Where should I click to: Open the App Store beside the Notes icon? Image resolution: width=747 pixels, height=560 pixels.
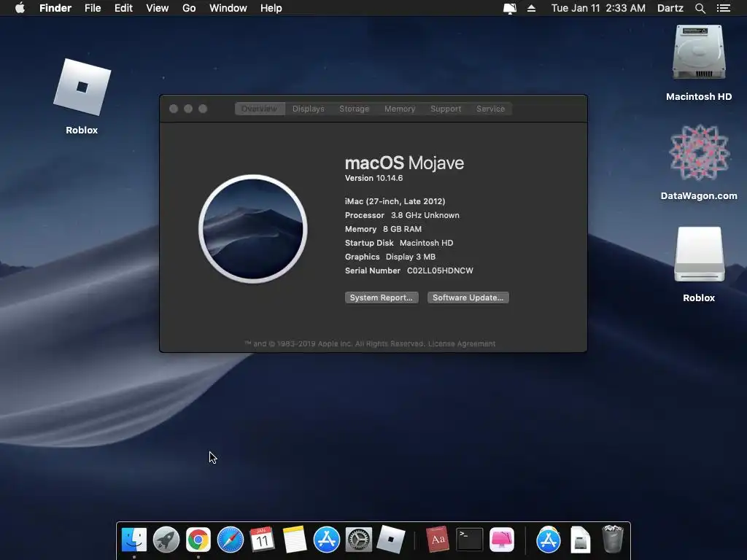point(327,540)
